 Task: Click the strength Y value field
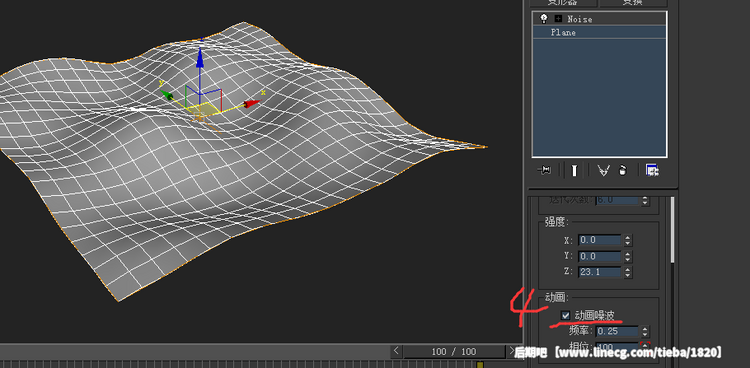coord(599,256)
